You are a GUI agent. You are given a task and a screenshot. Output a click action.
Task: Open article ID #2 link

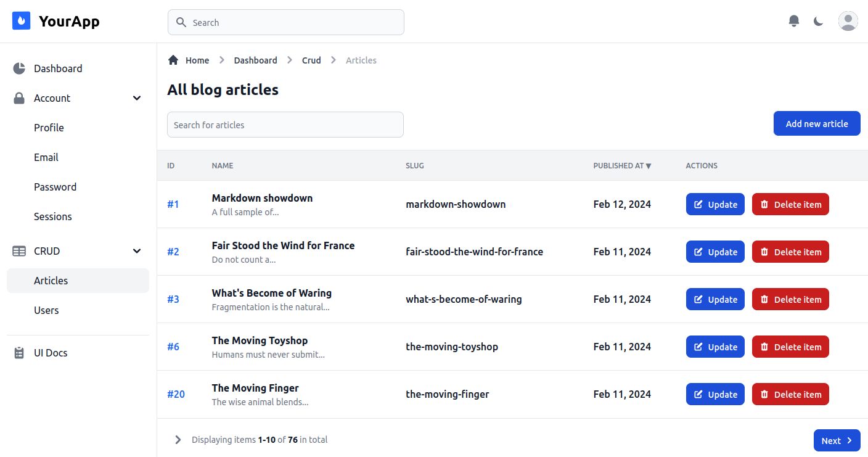pyautogui.click(x=173, y=252)
